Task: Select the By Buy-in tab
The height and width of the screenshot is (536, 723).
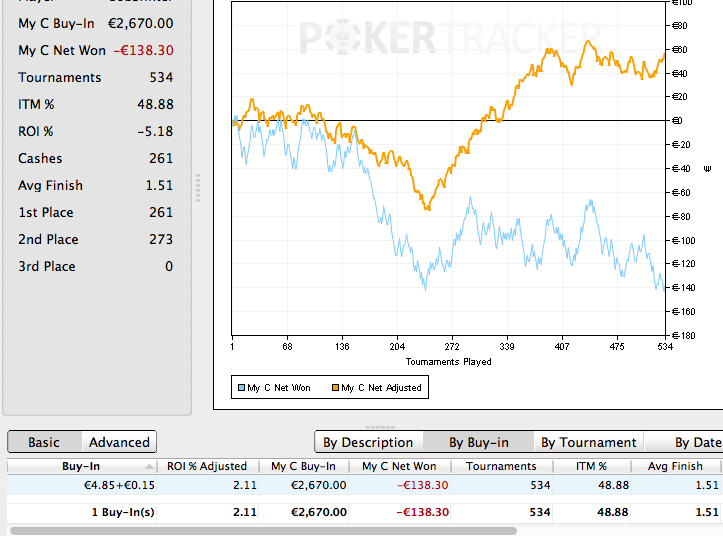Action: point(479,442)
